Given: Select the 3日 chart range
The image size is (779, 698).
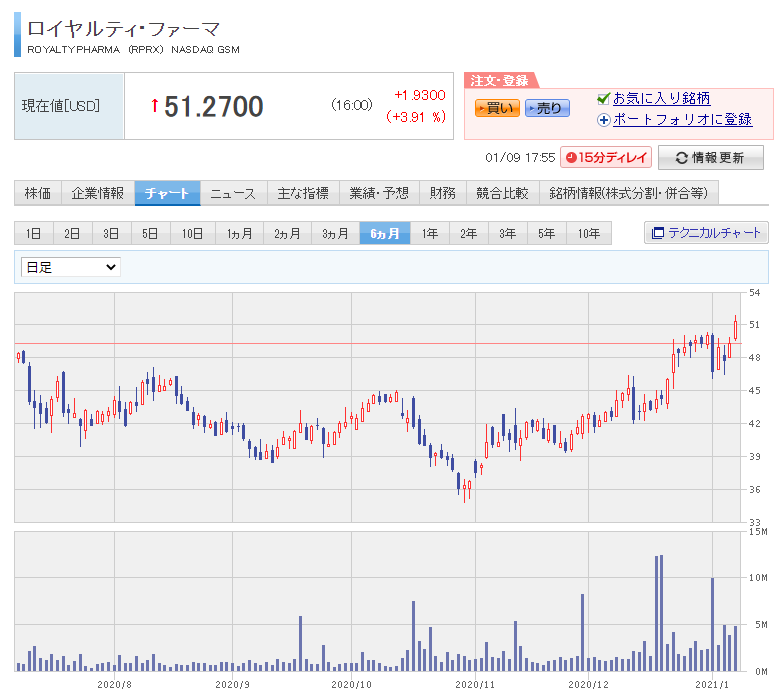Looking at the screenshot, I should pyautogui.click(x=111, y=233).
